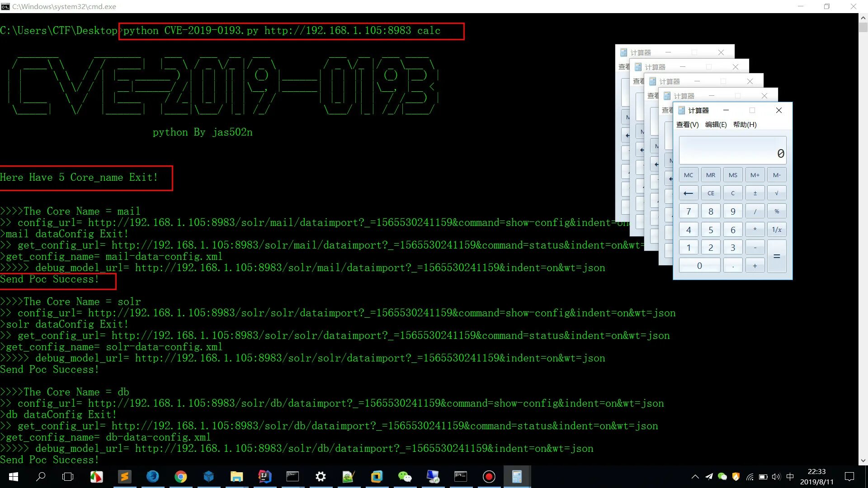Open Sublime Text from the taskbar
The image size is (868, 488).
[124, 476]
